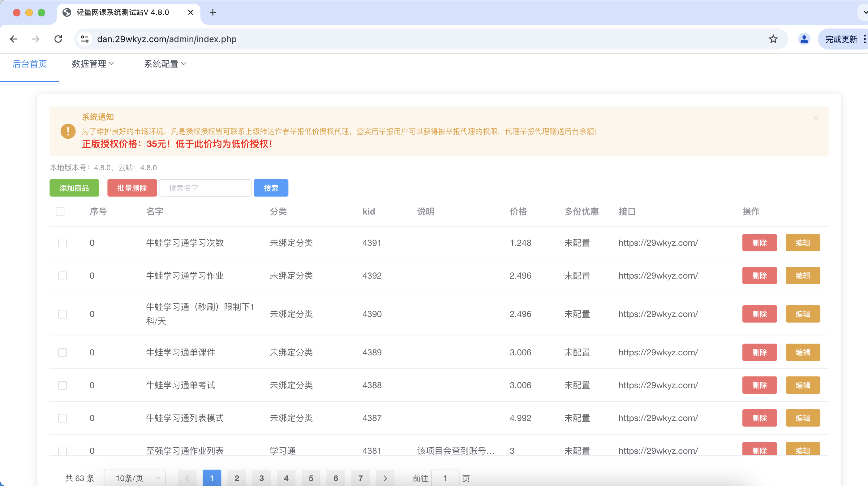The height and width of the screenshot is (486, 868).
Task: Edit the kid 4390 item
Action: pos(803,314)
